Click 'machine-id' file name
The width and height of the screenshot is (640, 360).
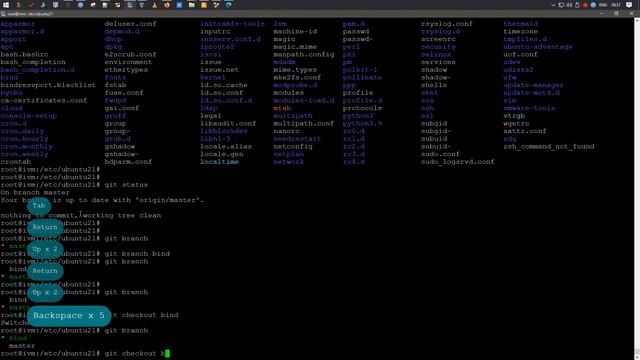[295, 31]
